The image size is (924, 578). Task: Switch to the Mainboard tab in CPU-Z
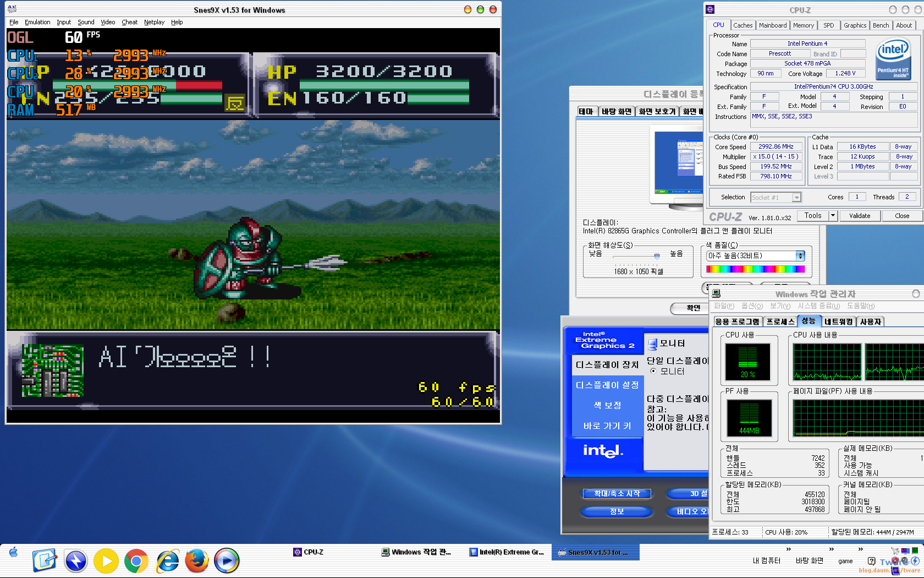point(773,25)
